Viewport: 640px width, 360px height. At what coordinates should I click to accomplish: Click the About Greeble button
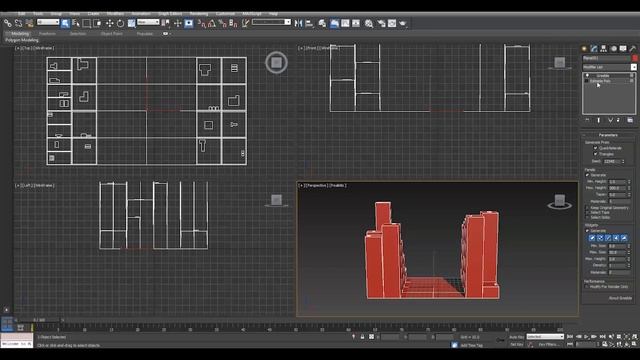620,298
